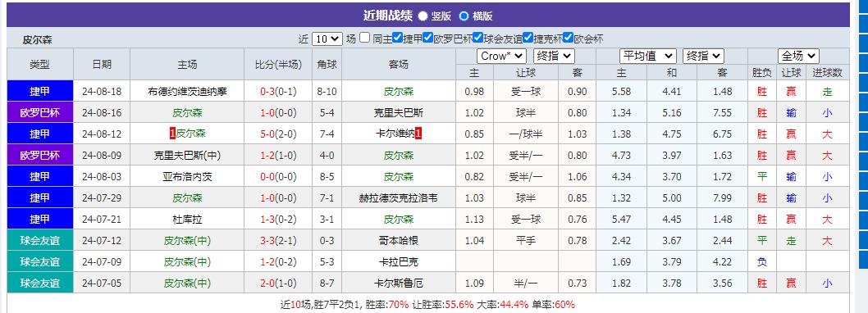Click the 球会友谊 type cell for 24-07-12
The width and height of the screenshot is (868, 313).
click(40, 241)
